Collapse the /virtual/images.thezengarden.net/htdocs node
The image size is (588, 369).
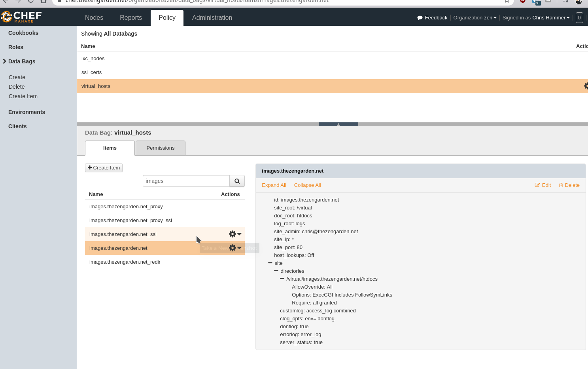pos(282,279)
